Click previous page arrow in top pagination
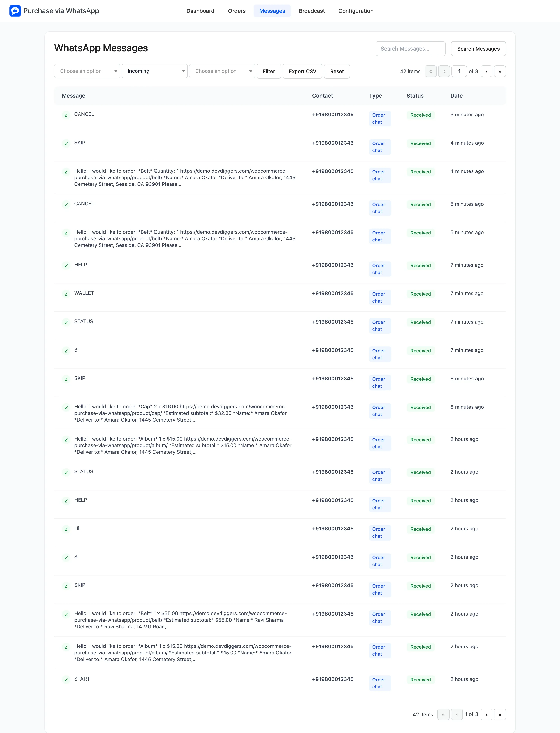The image size is (560, 733). pyautogui.click(x=444, y=71)
